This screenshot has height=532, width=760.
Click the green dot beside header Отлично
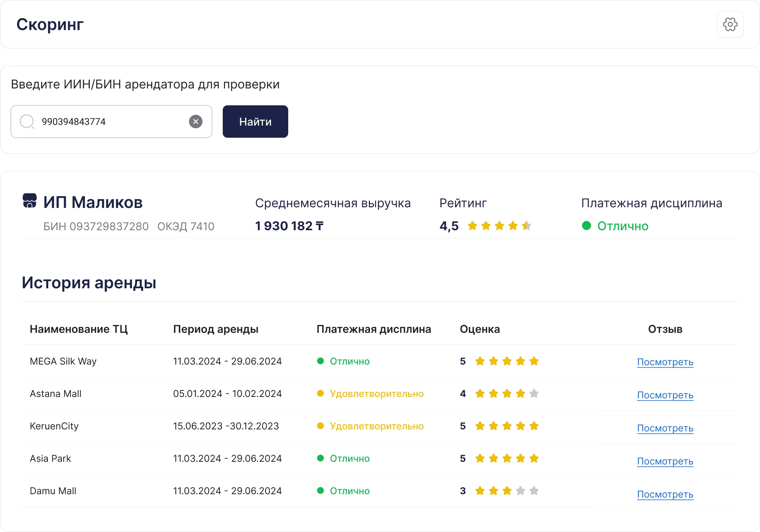pyautogui.click(x=587, y=225)
